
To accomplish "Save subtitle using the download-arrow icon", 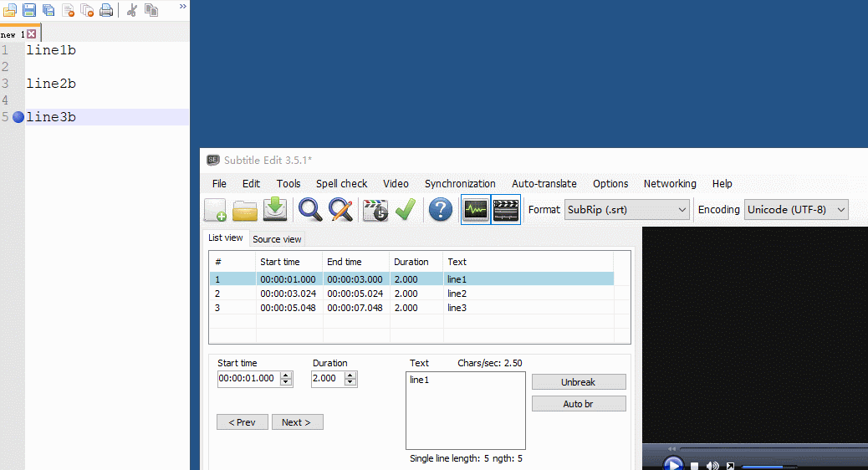I will click(x=275, y=210).
